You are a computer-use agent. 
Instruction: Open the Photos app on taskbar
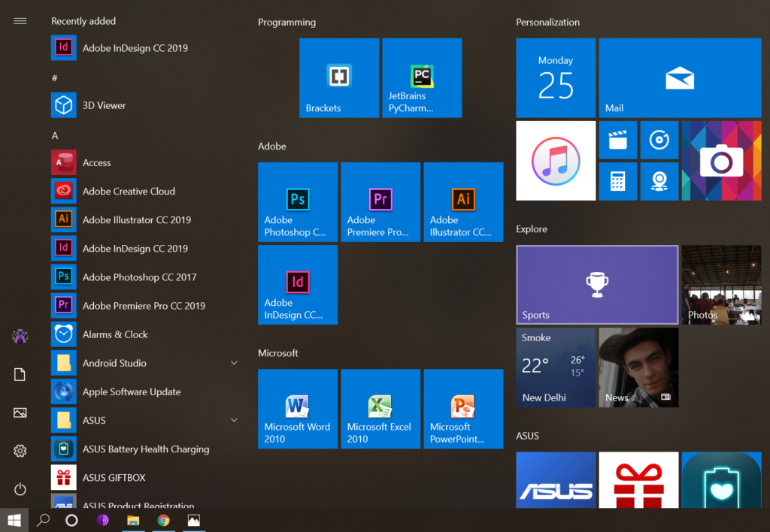194,520
